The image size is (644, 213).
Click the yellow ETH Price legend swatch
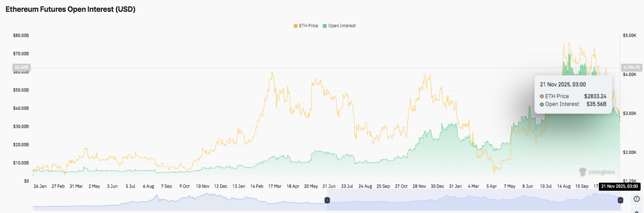click(296, 26)
